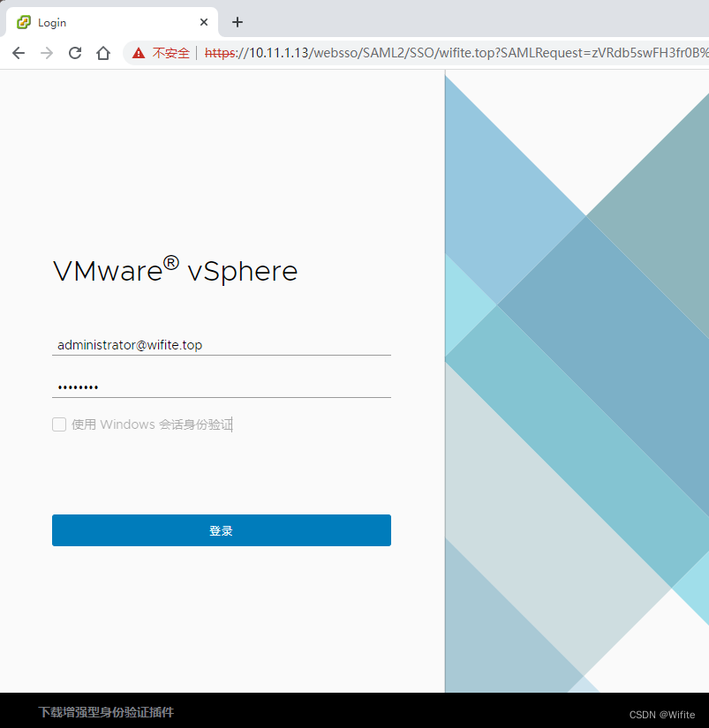Focus the address bar URL
The image size is (709, 728).
click(456, 53)
